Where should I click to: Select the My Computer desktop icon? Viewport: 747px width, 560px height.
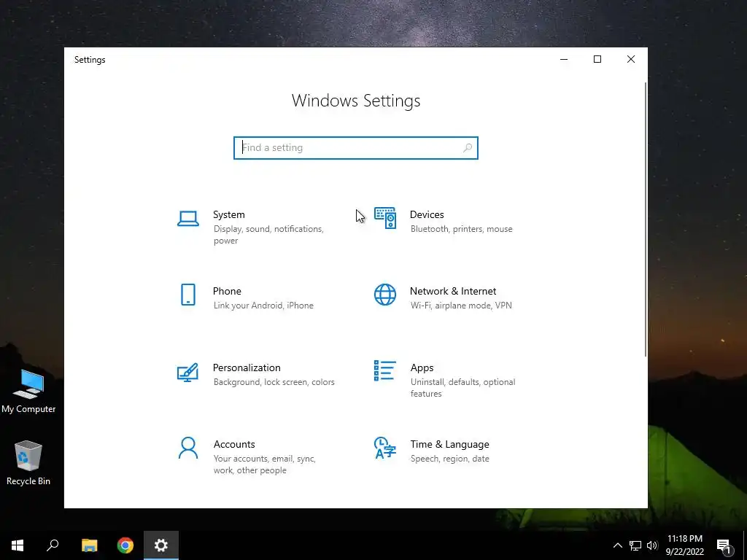point(28,392)
